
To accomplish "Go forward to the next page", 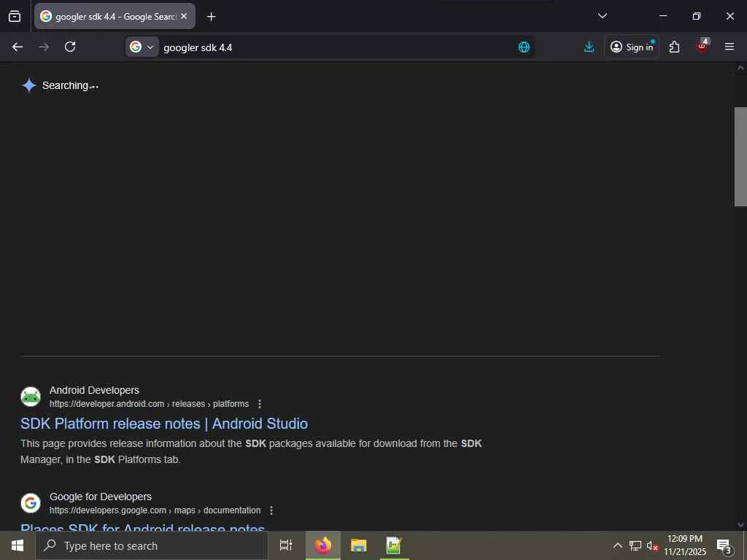I will 43,47.
